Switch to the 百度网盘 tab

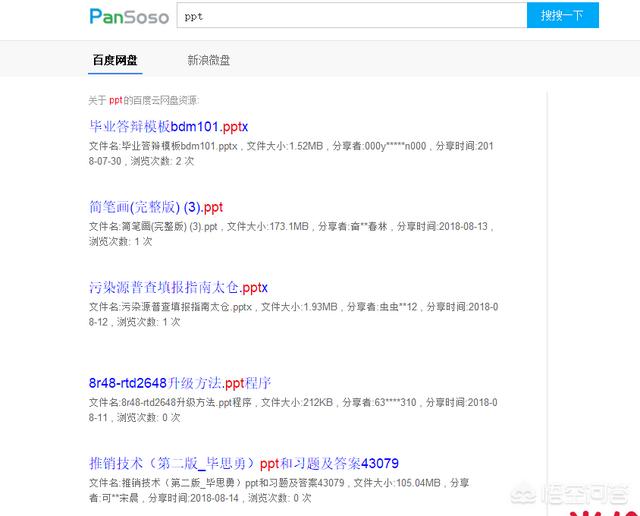click(x=115, y=60)
